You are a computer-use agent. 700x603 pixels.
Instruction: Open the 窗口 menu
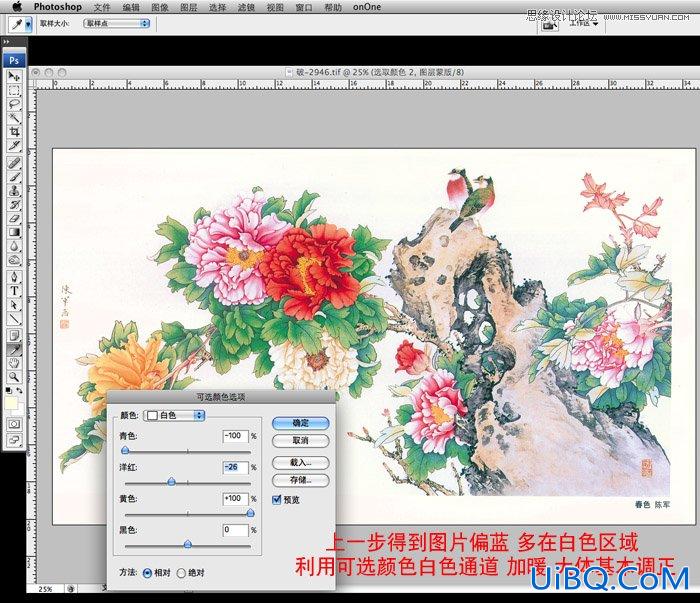[x=304, y=7]
